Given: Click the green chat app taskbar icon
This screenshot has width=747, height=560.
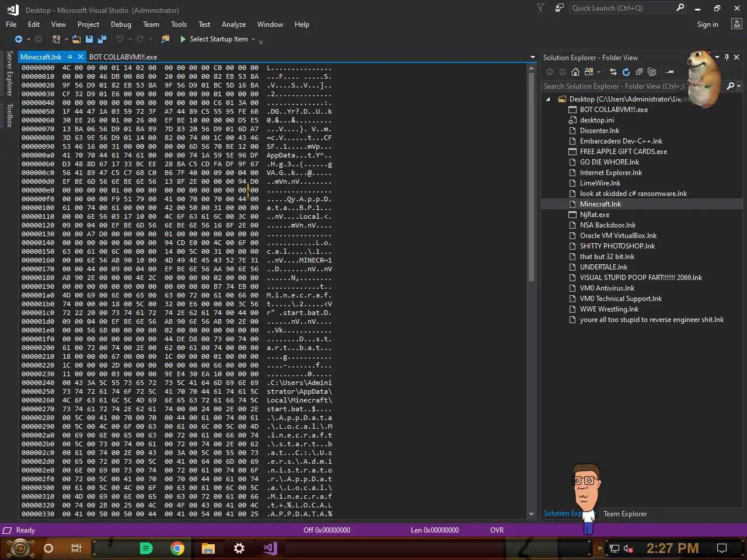Looking at the screenshot, I should click(146, 548).
